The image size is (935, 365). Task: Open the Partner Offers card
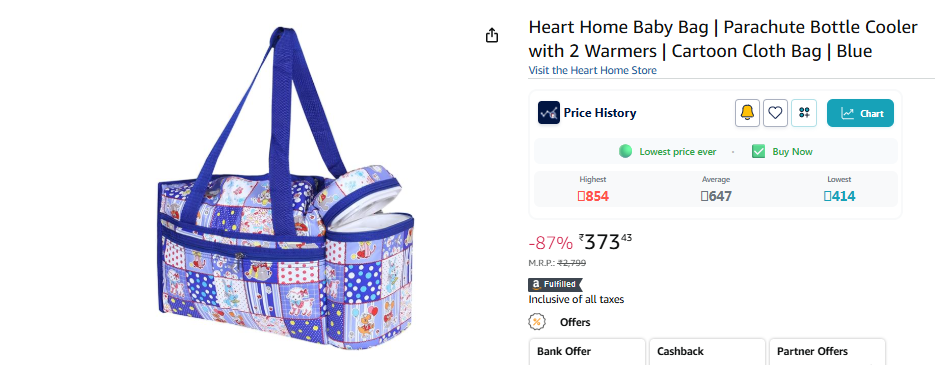[x=827, y=352]
